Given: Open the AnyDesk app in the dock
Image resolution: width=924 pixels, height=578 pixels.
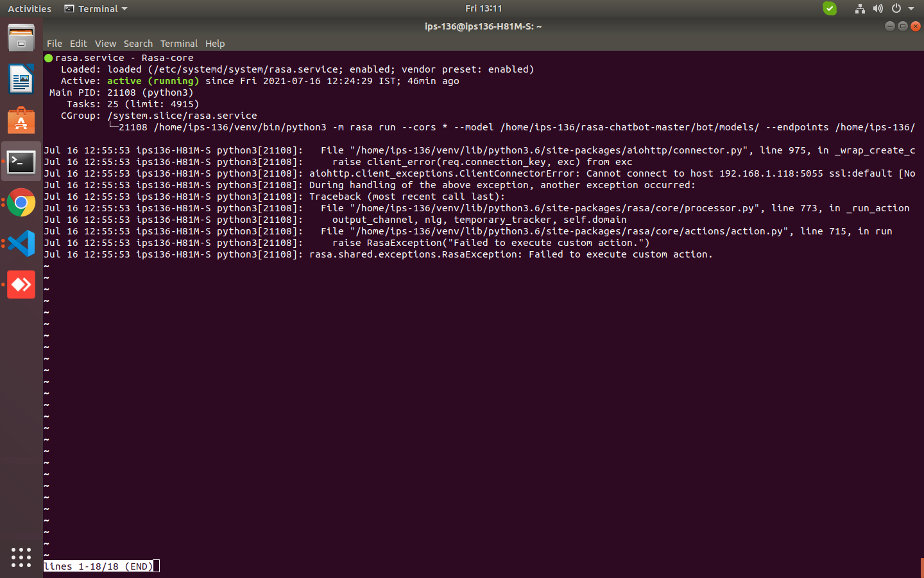Looking at the screenshot, I should (21, 285).
